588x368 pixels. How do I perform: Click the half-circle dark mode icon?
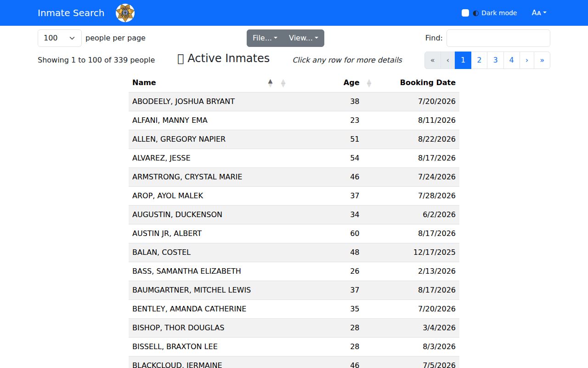coord(475,13)
